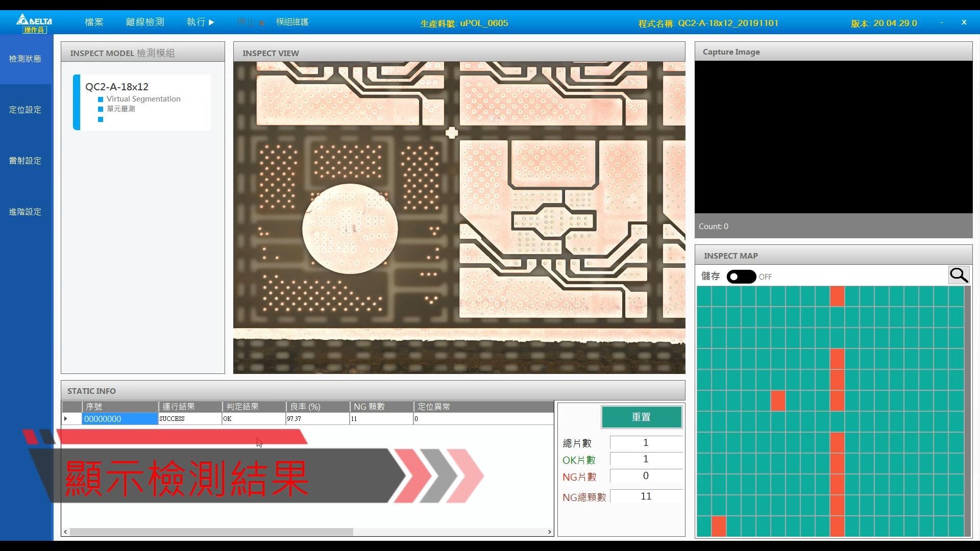Click the magnifier icon in Inspect Map
980x551 pixels.
[x=959, y=275]
